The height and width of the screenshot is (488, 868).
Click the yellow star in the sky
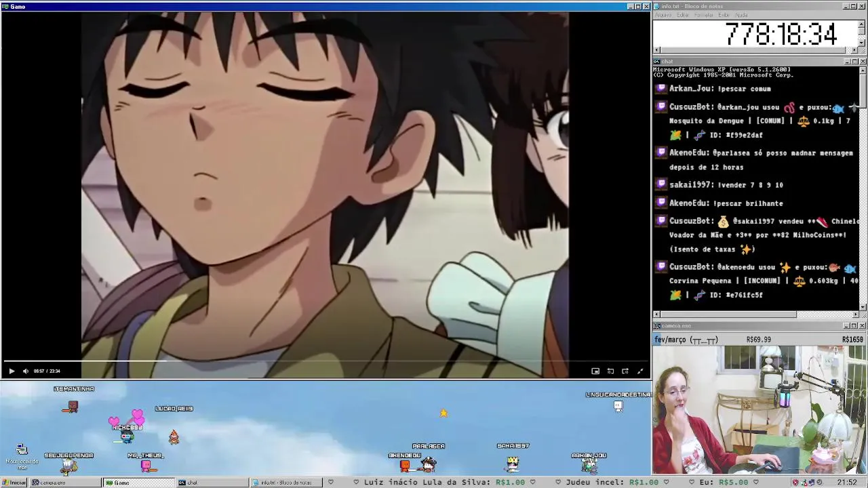pyautogui.click(x=443, y=413)
